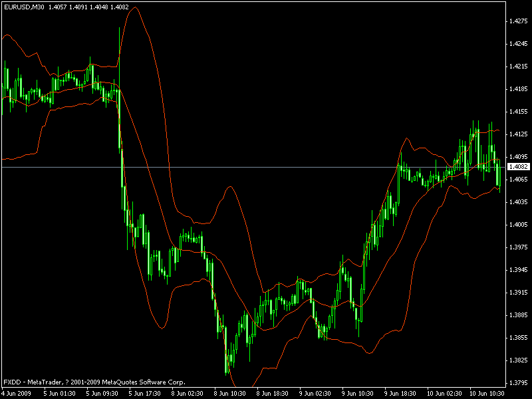
Task: Click the 1.4275 price axis label
Action: click(x=519, y=21)
